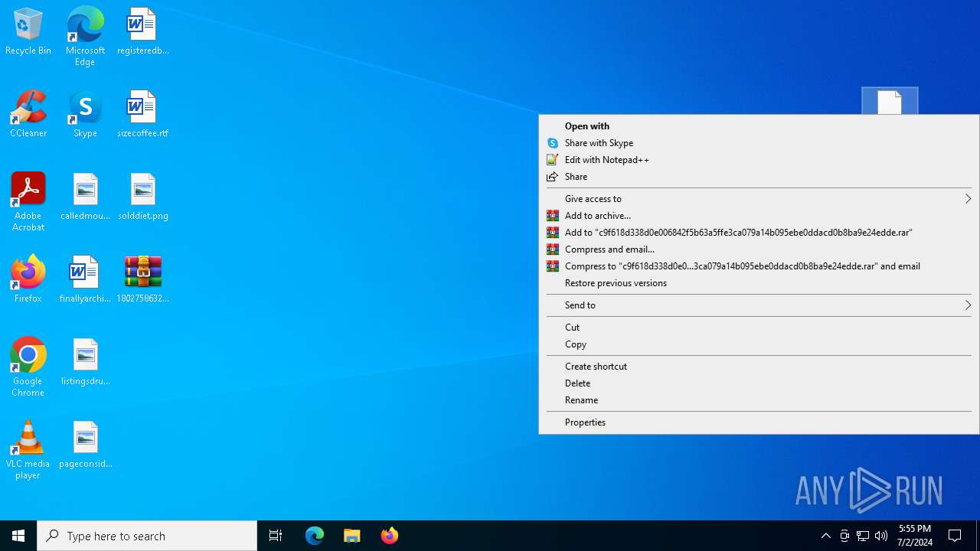This screenshot has height=551, width=980.
Task: Choose Edit with Notepad++ menu entry
Action: [x=759, y=160]
